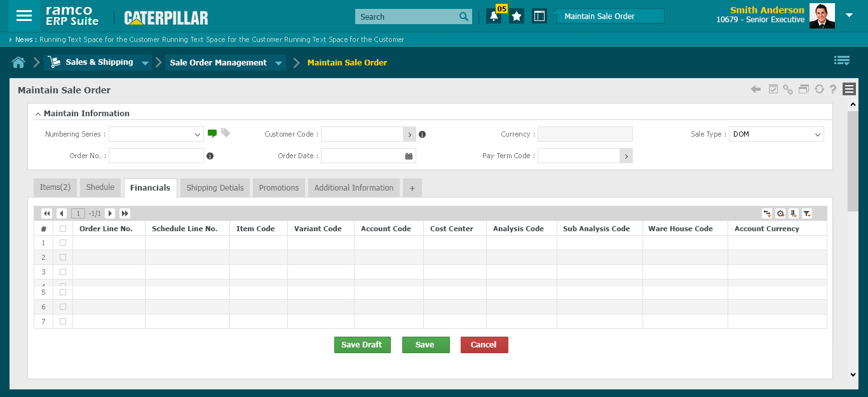Open the help question mark icon
Screen dimensions: 868x397
pos(833,90)
